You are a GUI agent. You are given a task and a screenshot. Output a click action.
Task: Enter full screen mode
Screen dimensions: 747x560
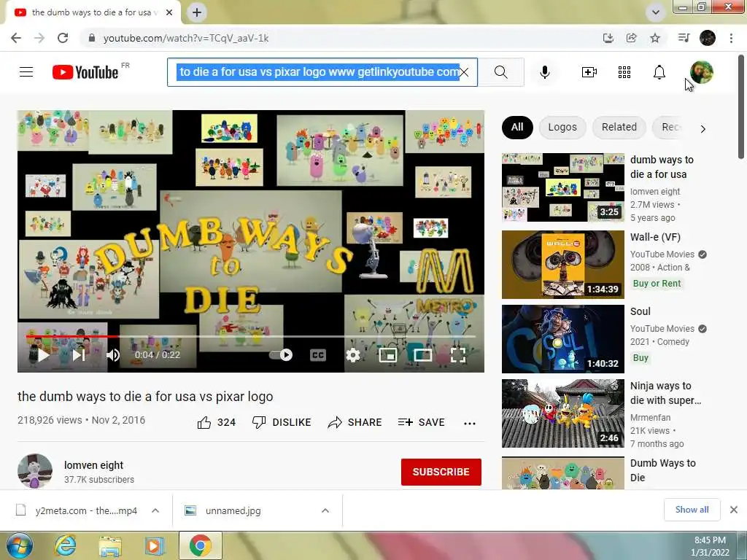[x=458, y=355]
